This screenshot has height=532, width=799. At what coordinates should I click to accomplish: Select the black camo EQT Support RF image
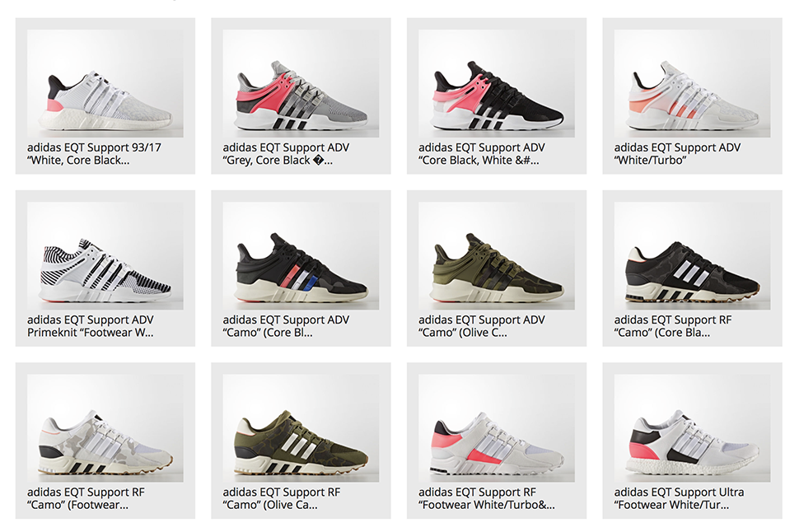point(692,256)
